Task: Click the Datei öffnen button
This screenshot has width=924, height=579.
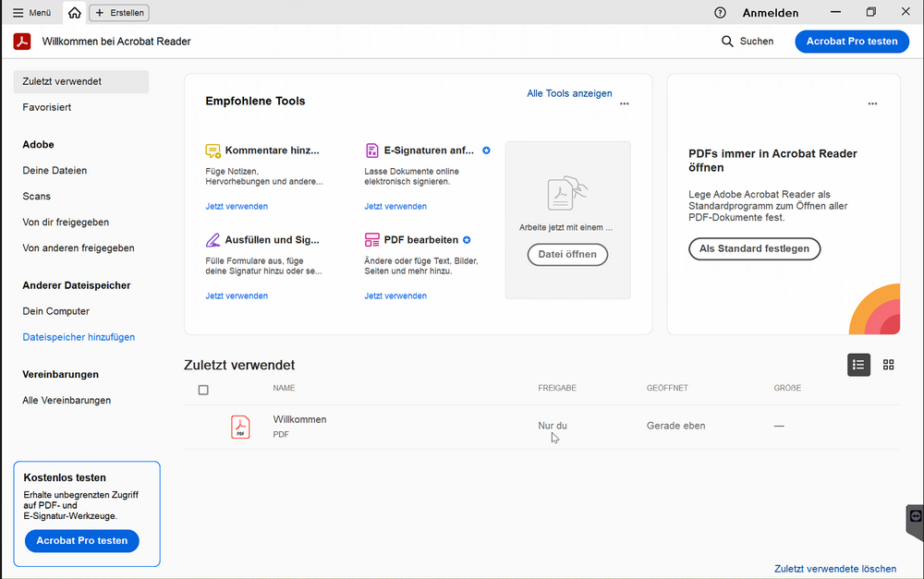Action: click(x=567, y=254)
